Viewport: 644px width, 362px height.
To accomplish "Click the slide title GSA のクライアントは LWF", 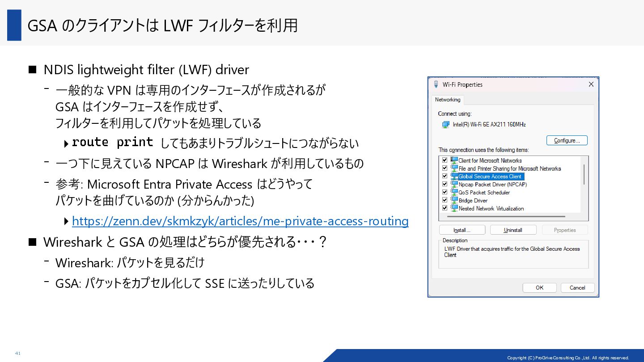I will pyautogui.click(x=162, y=25).
